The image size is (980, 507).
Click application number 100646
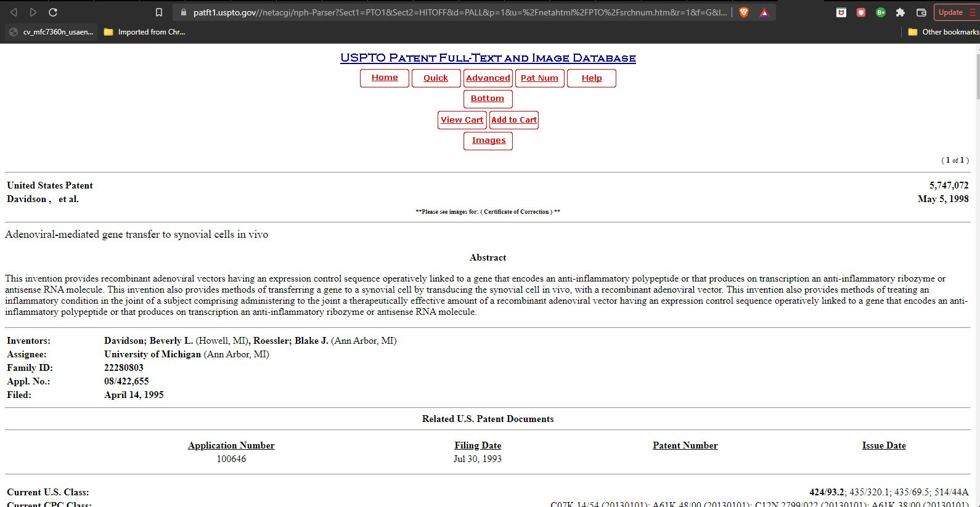(231, 459)
